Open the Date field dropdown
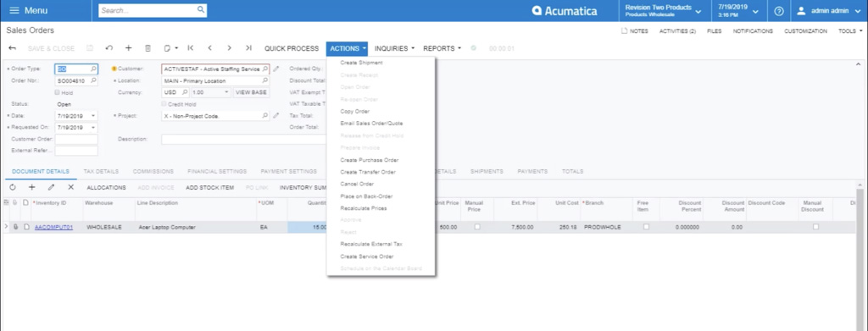This screenshot has height=331, width=868. coord(93,116)
